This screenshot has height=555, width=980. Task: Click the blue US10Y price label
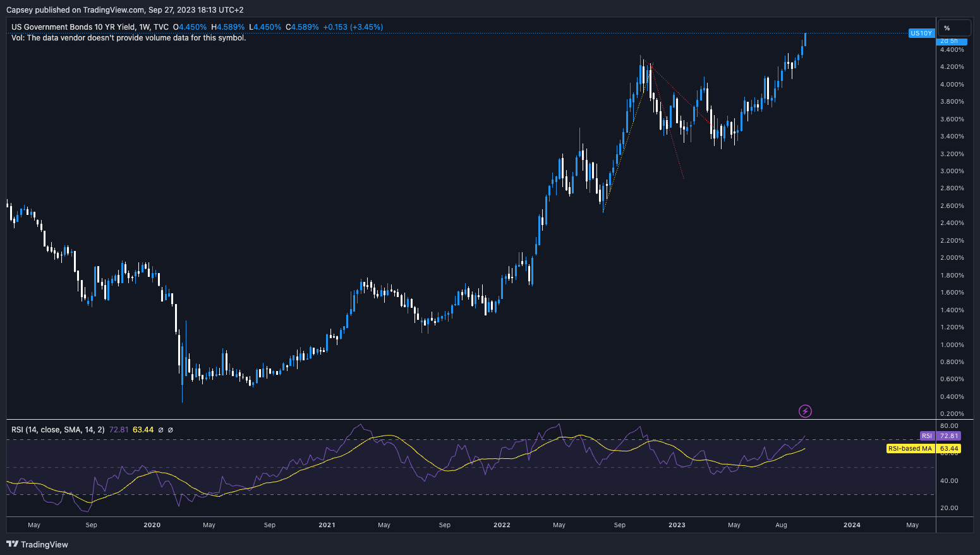point(921,33)
